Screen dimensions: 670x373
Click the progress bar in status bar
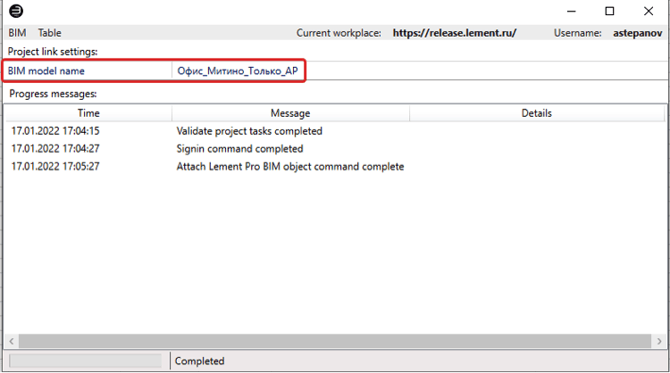[85, 361]
